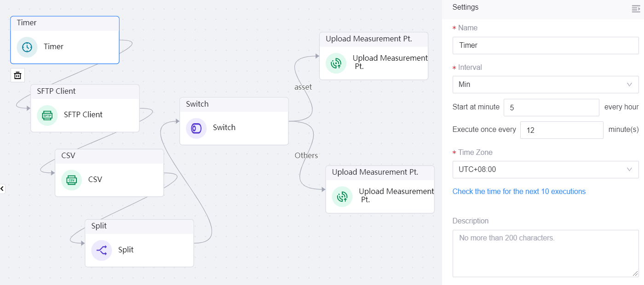The width and height of the screenshot is (644, 285).
Task: Click the Timer node clock icon
Action: 27,47
